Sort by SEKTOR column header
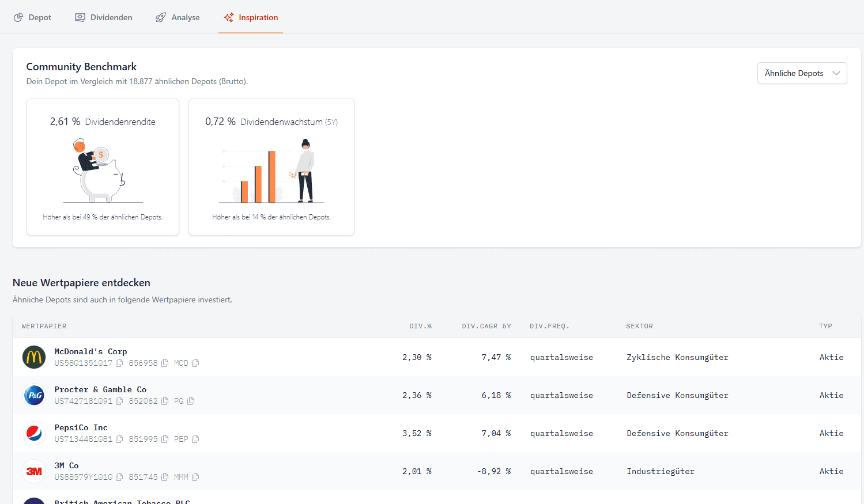Screen dimensions: 864x504 [640, 326]
